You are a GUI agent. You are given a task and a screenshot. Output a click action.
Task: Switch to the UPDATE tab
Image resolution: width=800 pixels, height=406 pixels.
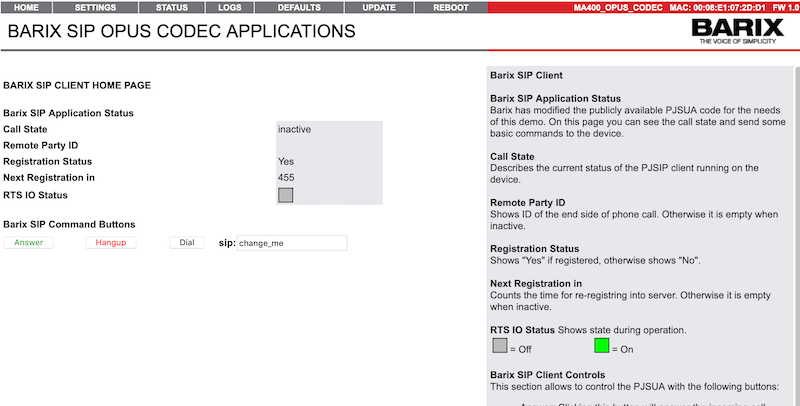pos(379,8)
